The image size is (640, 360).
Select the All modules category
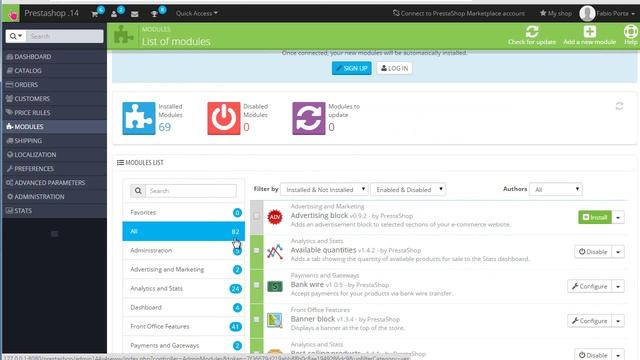point(184,231)
